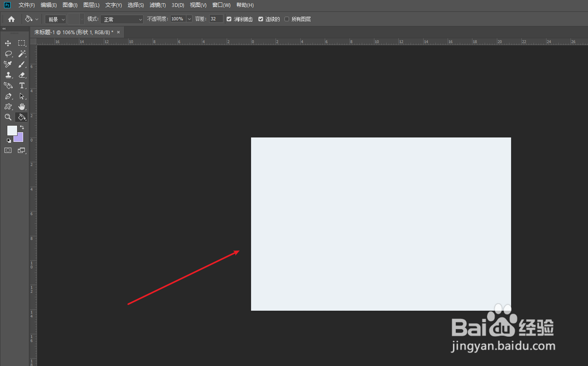This screenshot has height=366, width=588.
Task: Select the Magic Wand tool
Action: pyautogui.click(x=22, y=54)
